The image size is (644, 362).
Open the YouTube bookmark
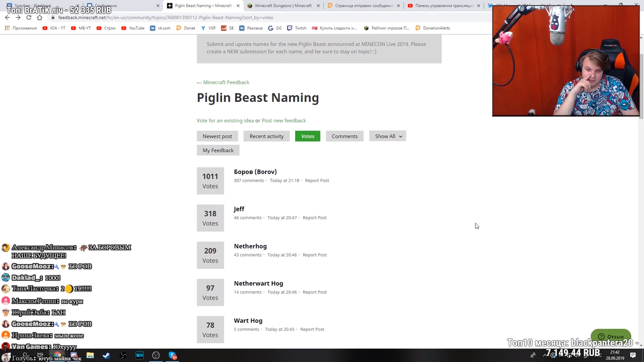(133, 28)
